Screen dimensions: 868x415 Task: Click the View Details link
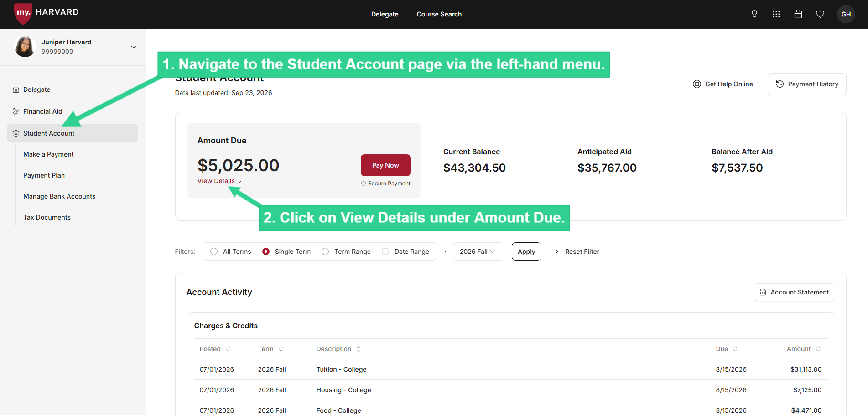pyautogui.click(x=216, y=181)
